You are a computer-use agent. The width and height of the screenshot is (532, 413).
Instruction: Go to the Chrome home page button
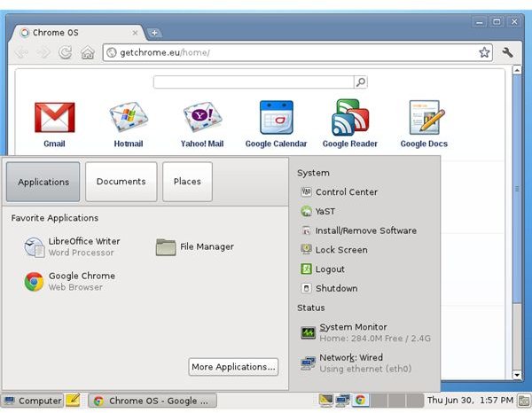(x=88, y=52)
